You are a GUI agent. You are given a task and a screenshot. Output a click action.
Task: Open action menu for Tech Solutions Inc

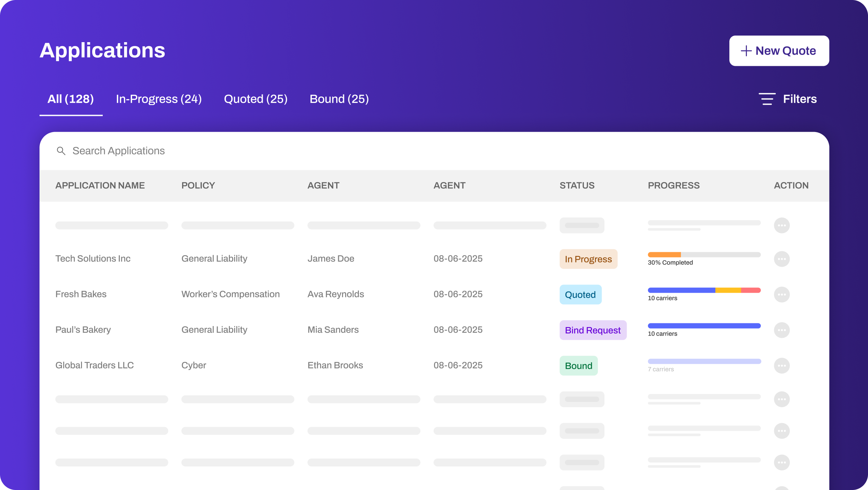pyautogui.click(x=781, y=259)
